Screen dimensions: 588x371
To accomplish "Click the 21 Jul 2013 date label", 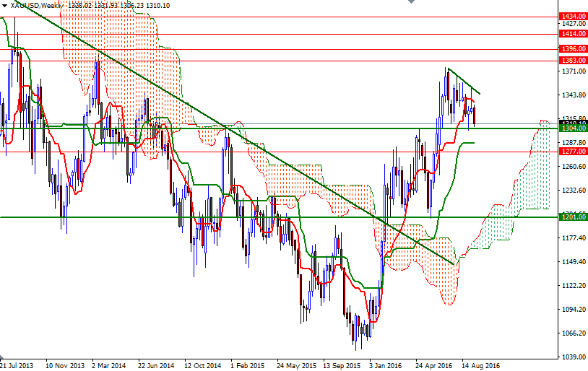I will 17,365.
